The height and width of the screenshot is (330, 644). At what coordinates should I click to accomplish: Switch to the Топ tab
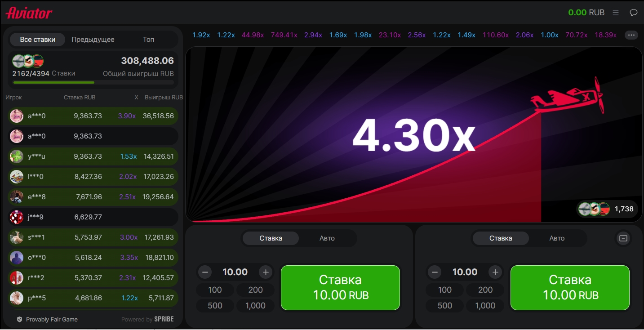(148, 40)
